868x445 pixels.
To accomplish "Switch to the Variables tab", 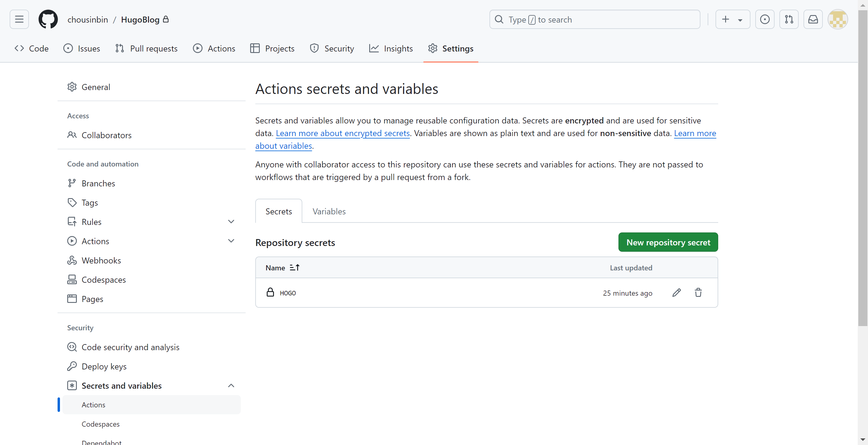I will tap(329, 211).
